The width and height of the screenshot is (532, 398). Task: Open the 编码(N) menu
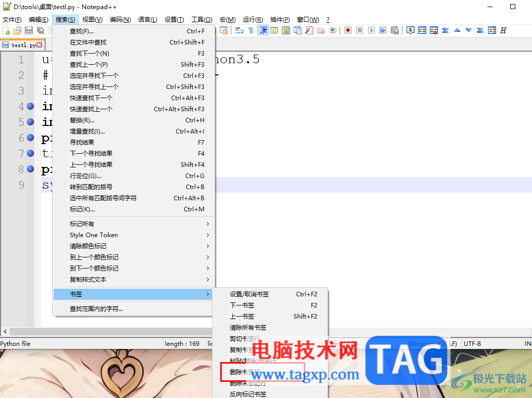[x=120, y=20]
